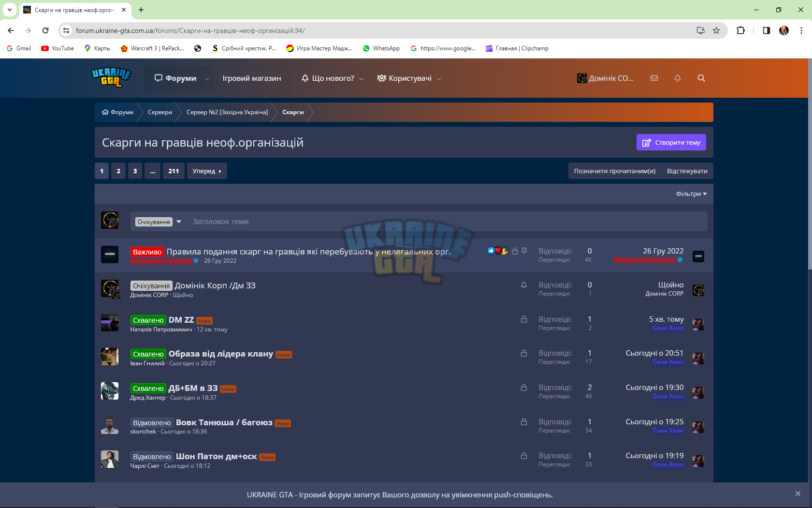Click the watch bell icon on Домінік Корп thread
This screenshot has width=812, height=508.
[x=523, y=285]
